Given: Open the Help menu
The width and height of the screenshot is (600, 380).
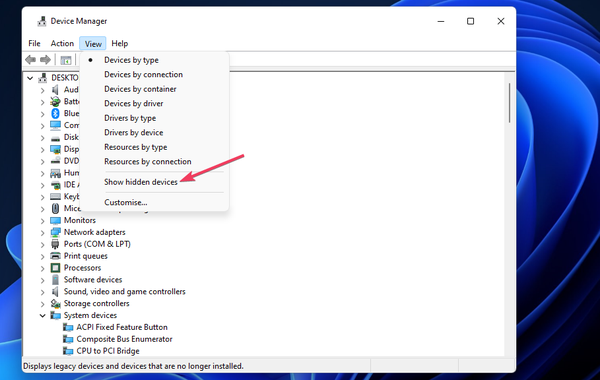Looking at the screenshot, I should [120, 44].
